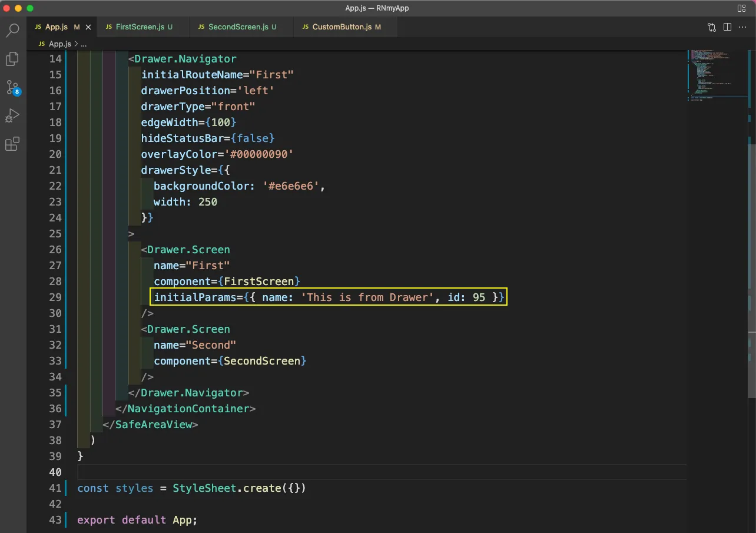
Task: Open the Explorer files view
Action: 12,59
